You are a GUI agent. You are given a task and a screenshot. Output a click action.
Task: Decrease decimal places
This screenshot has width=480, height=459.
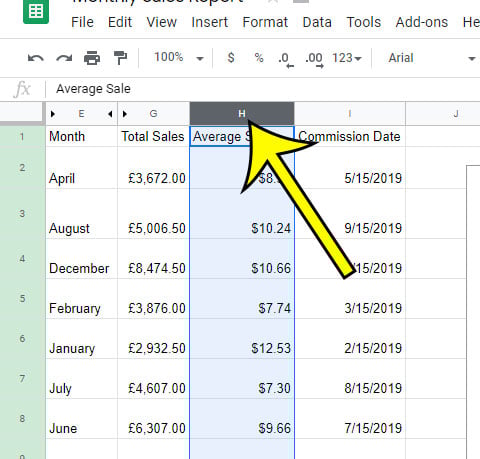point(286,59)
